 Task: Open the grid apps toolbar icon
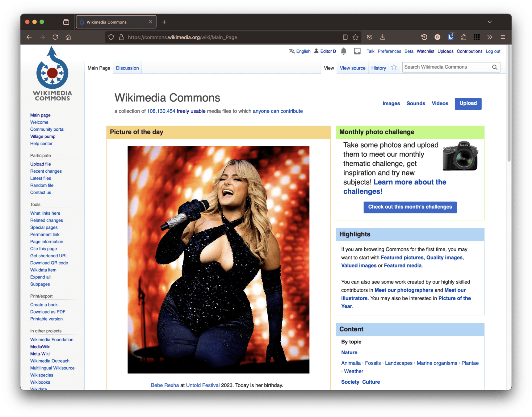(x=477, y=37)
